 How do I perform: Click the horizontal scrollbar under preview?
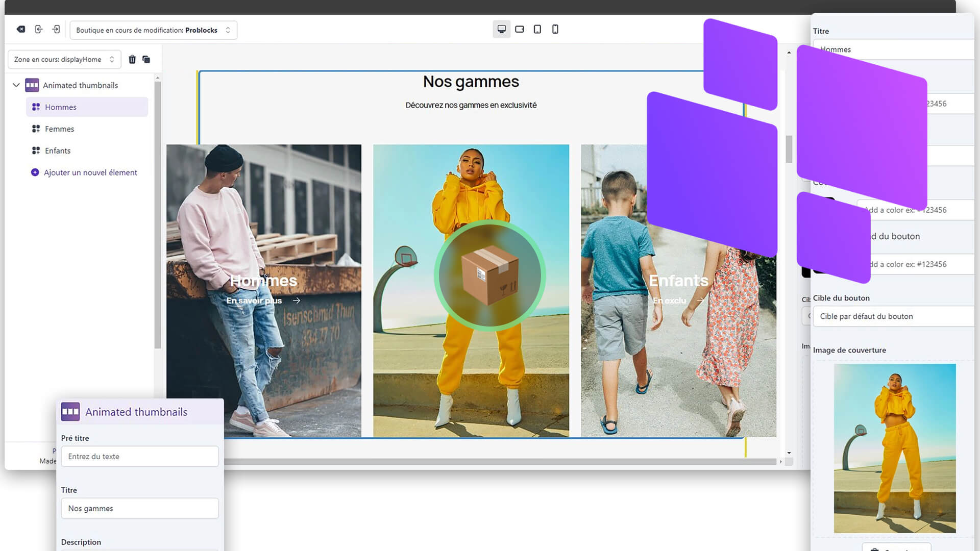500,462
